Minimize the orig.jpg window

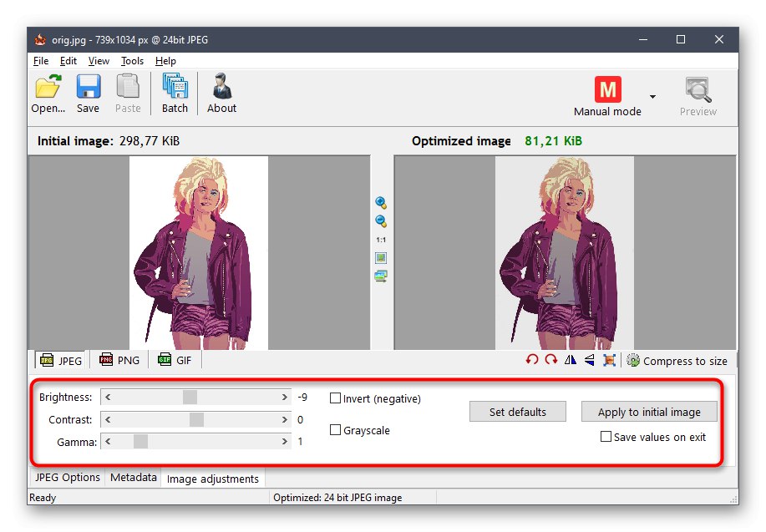click(x=643, y=39)
